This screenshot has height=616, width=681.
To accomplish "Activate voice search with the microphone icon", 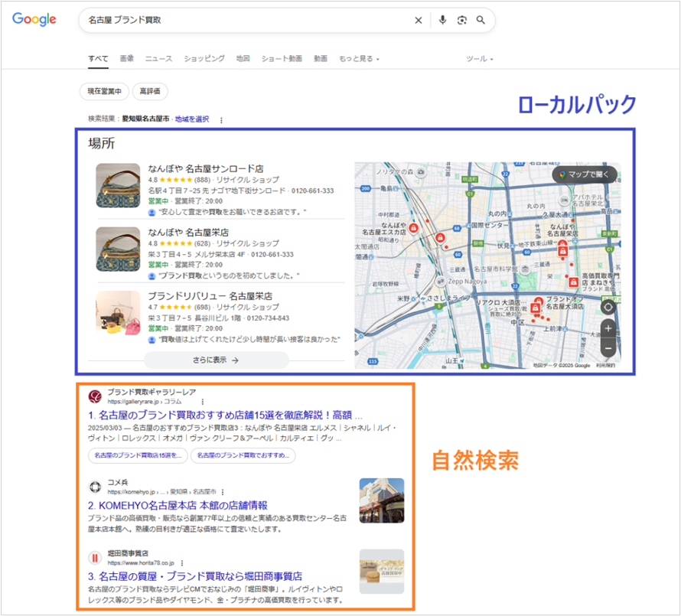I will 444,20.
